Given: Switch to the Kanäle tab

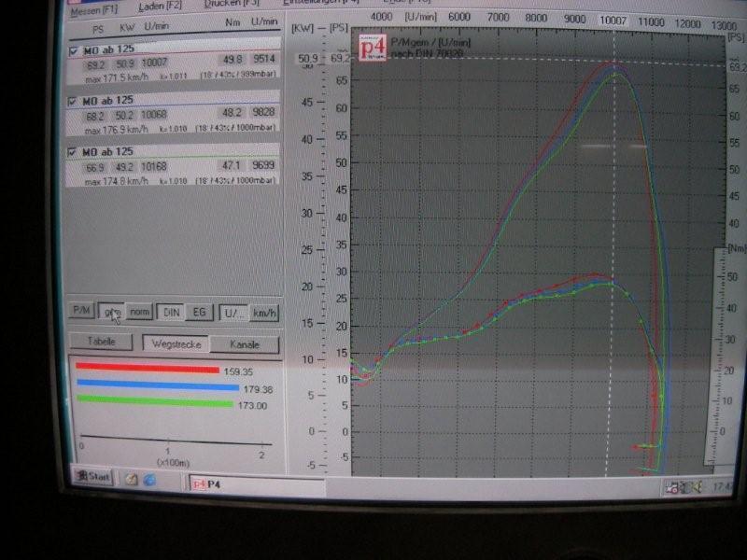Looking at the screenshot, I should (x=245, y=344).
